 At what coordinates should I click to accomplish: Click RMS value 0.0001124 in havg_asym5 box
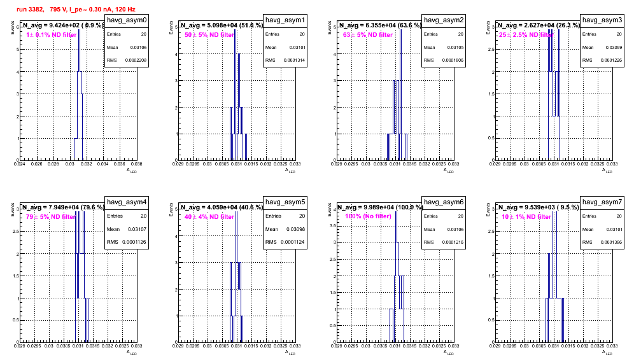[294, 242]
